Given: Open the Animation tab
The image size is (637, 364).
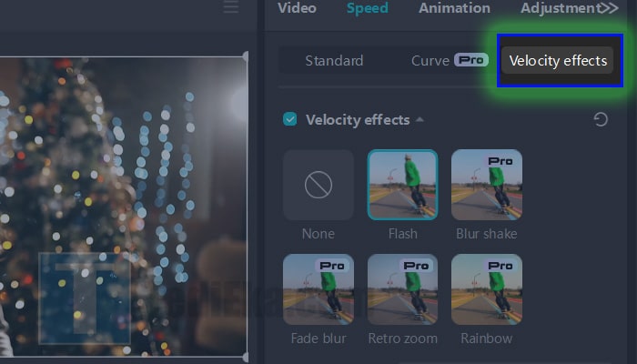Looking at the screenshot, I should tap(454, 8).
